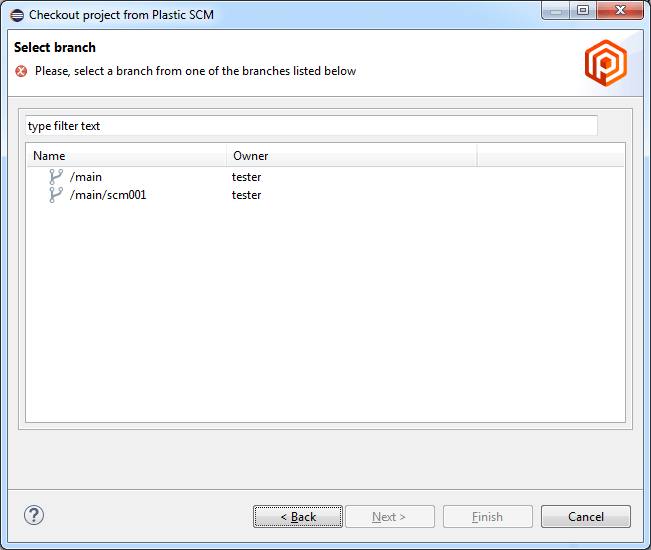Click the branch icon beside /main
651x550 pixels.
coord(56,177)
